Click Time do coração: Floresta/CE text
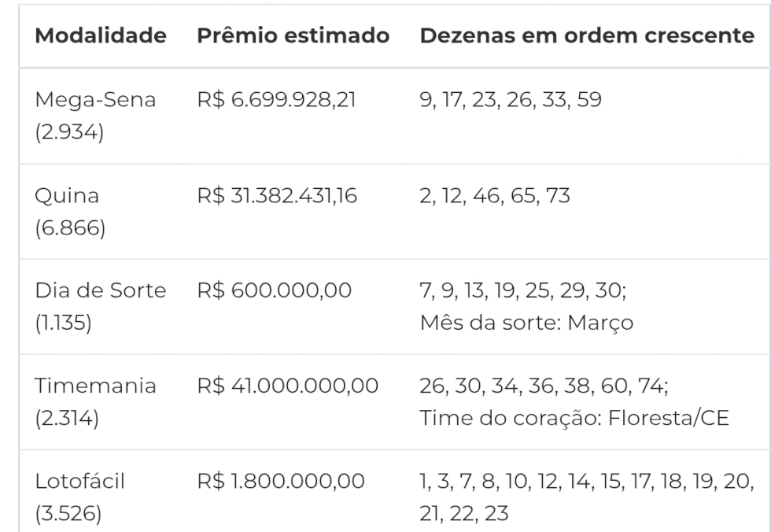Viewport: 771px width, 532px height. point(575,417)
